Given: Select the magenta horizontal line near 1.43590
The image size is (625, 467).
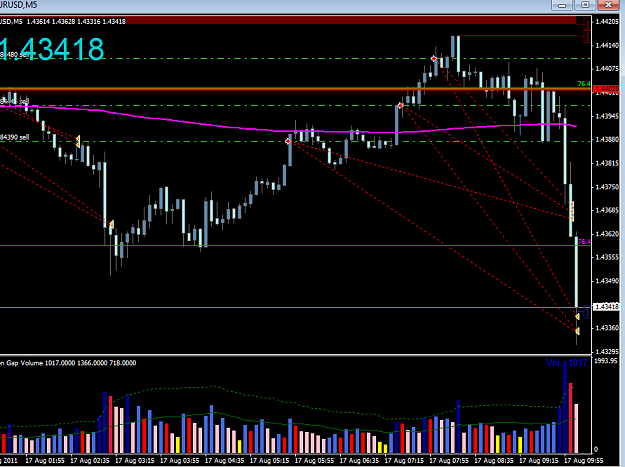Looking at the screenshot, I should (295, 245).
